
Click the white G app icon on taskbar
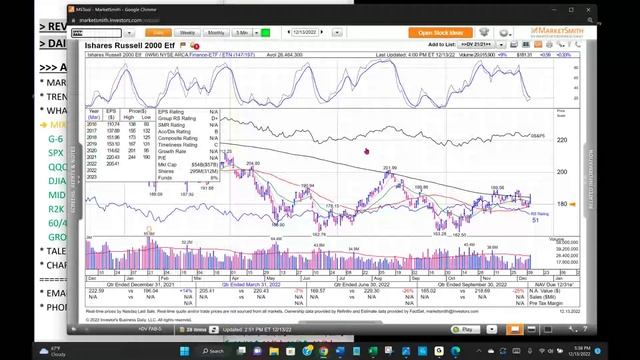(x=439, y=351)
